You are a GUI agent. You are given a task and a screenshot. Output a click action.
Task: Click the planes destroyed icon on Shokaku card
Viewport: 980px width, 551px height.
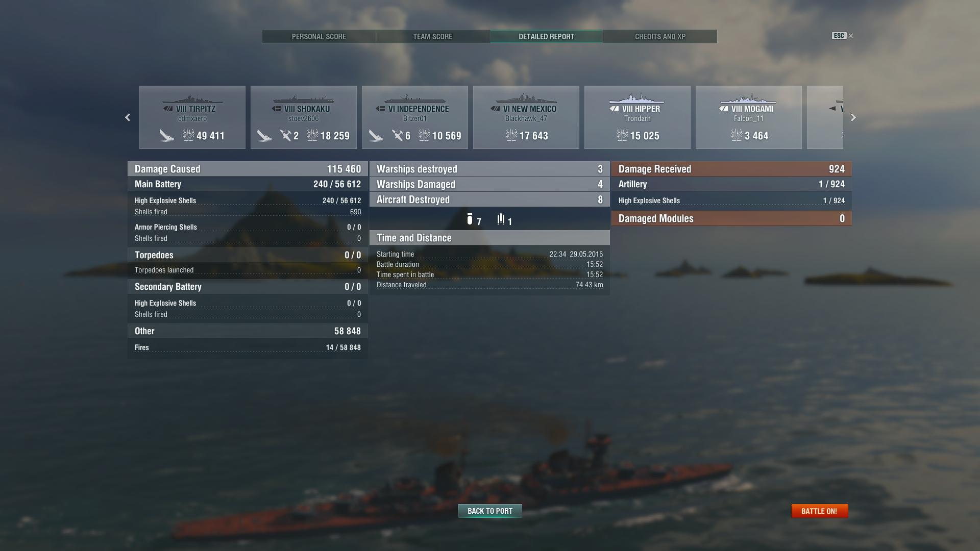click(x=285, y=135)
